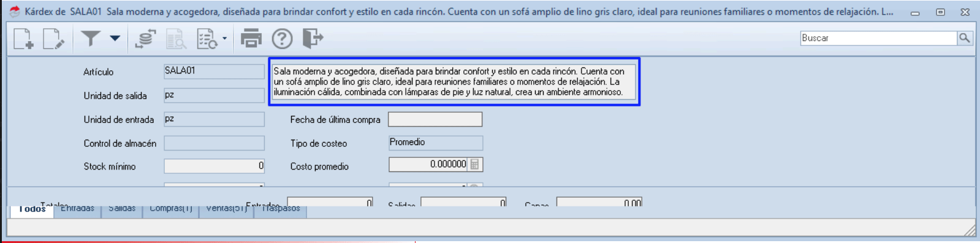Screen dimensions: 980x243
Task: Click the Tipo de costeo label
Action: pos(319,143)
